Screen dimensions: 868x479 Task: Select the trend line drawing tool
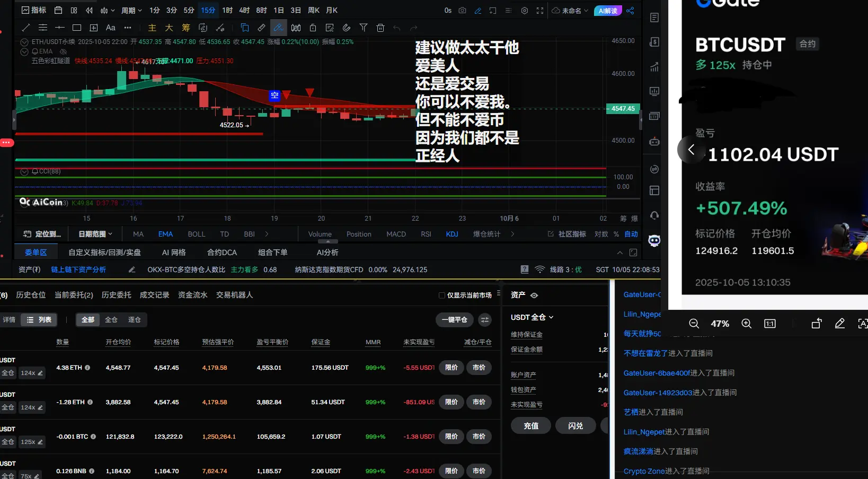[x=25, y=28]
